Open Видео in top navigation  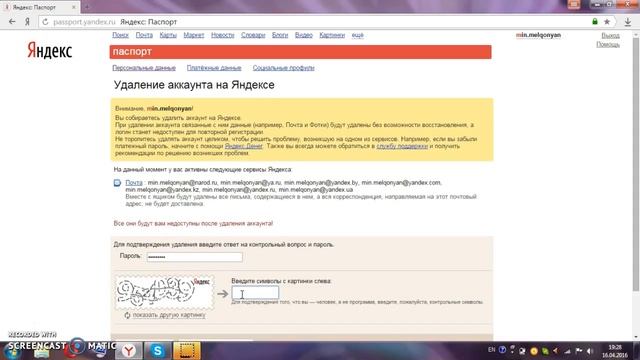304,35
